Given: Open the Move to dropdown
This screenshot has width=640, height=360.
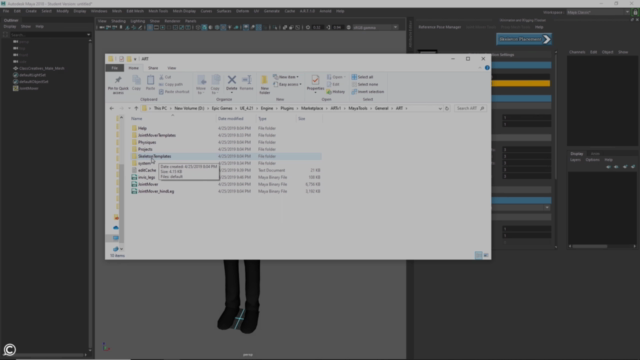Looking at the screenshot, I should [x=201, y=84].
